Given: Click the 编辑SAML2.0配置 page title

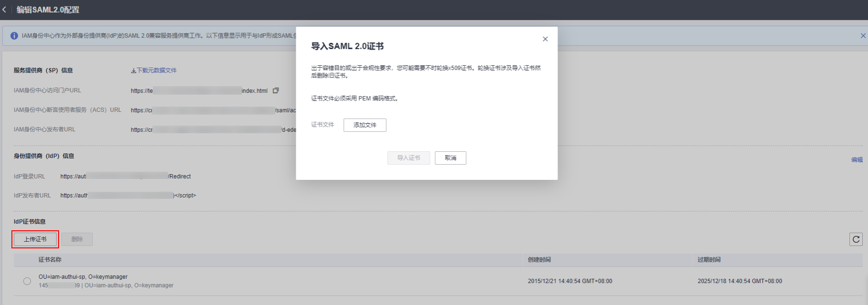Looking at the screenshot, I should coord(48,10).
